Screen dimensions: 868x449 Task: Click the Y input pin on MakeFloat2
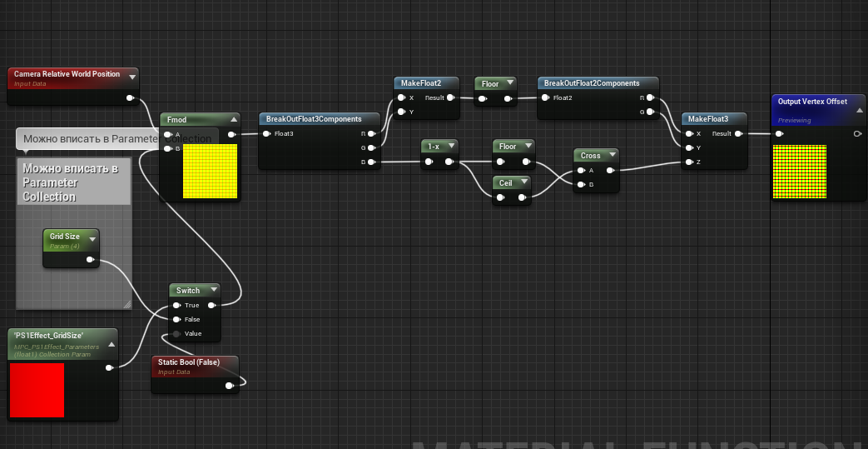[x=401, y=112]
